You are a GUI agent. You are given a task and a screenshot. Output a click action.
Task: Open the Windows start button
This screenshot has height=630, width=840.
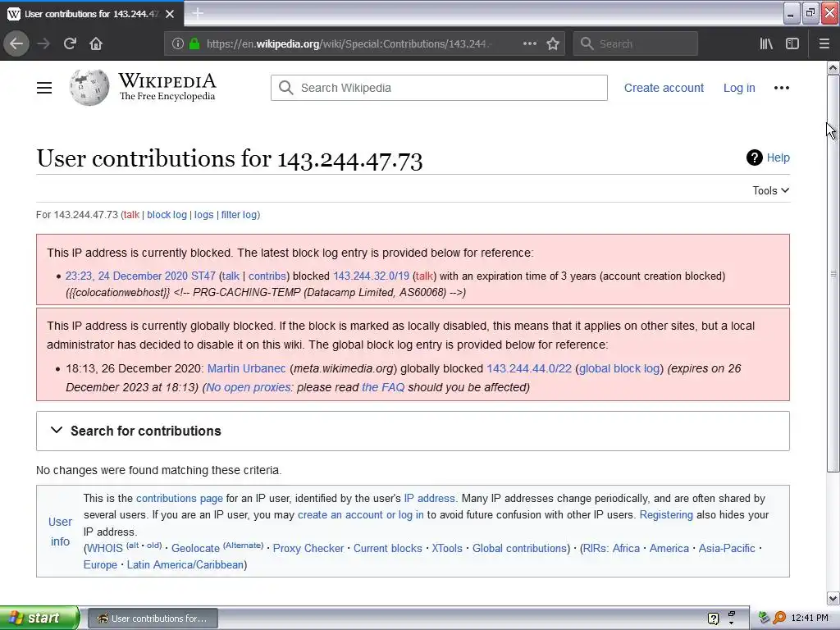click(x=39, y=618)
